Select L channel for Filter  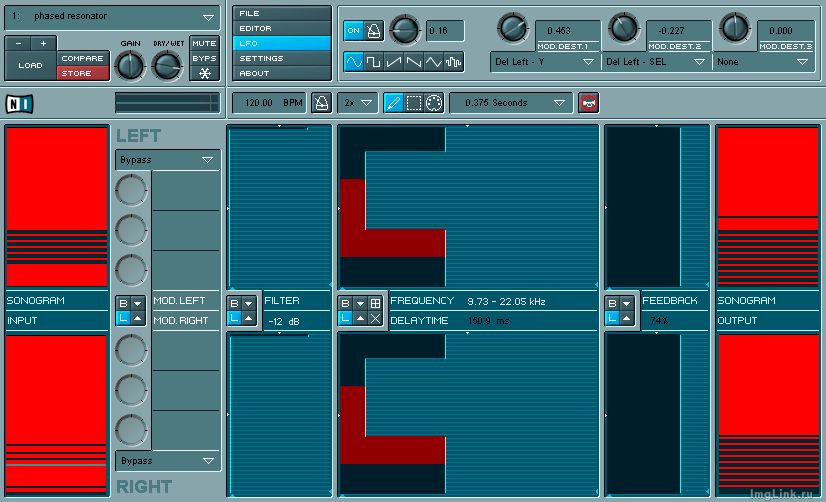pos(234,318)
